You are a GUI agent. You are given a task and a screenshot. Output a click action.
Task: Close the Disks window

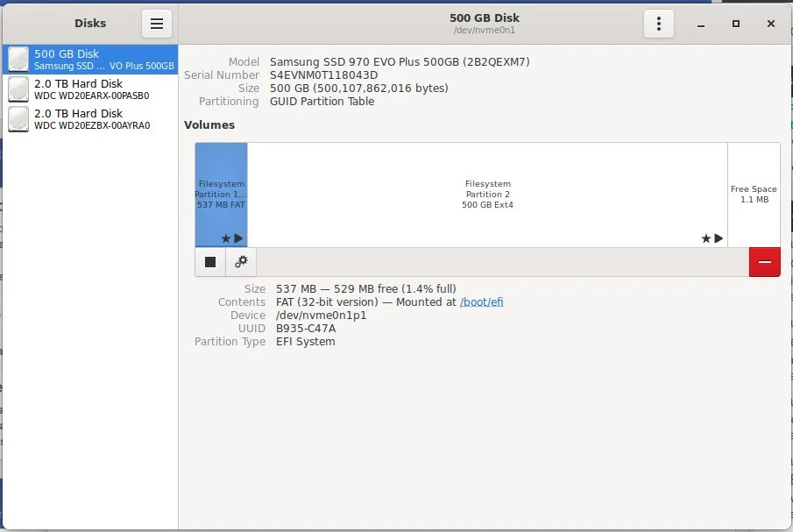coord(771,24)
